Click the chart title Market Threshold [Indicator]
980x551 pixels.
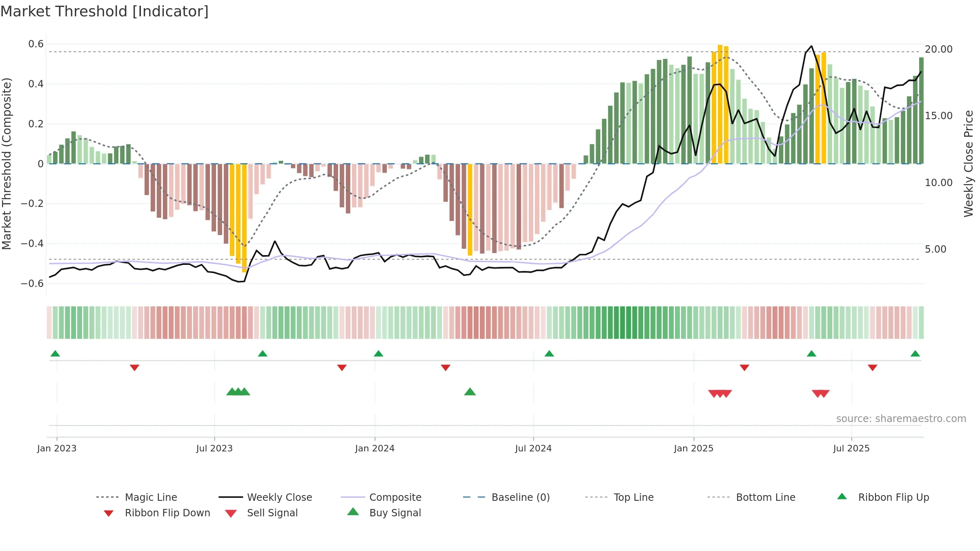coord(105,11)
